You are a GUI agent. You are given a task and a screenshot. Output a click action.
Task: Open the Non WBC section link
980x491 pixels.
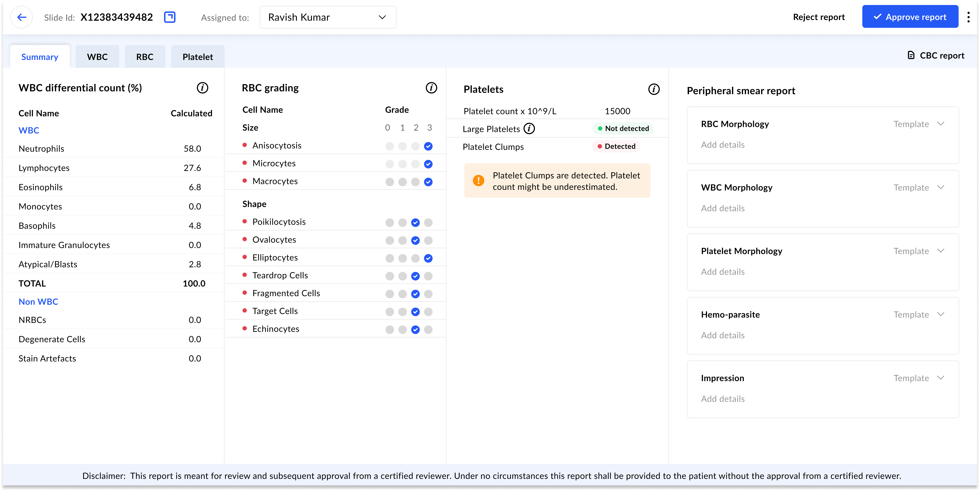point(38,302)
